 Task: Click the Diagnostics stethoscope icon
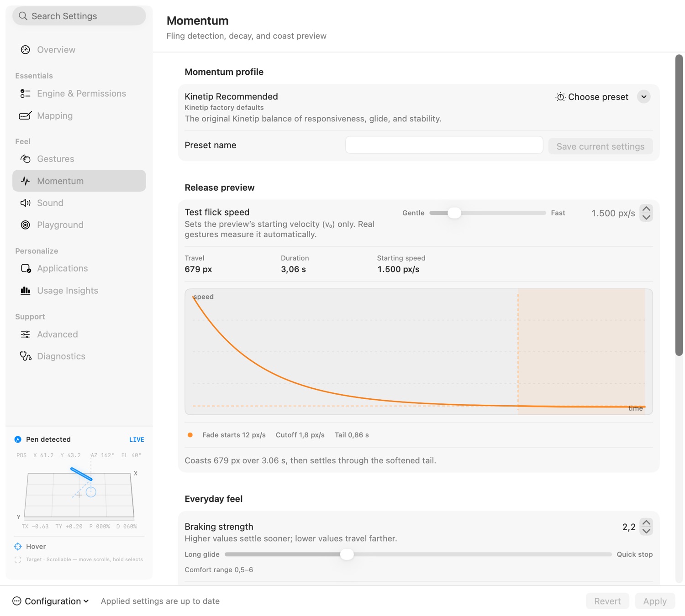pyautogui.click(x=26, y=356)
